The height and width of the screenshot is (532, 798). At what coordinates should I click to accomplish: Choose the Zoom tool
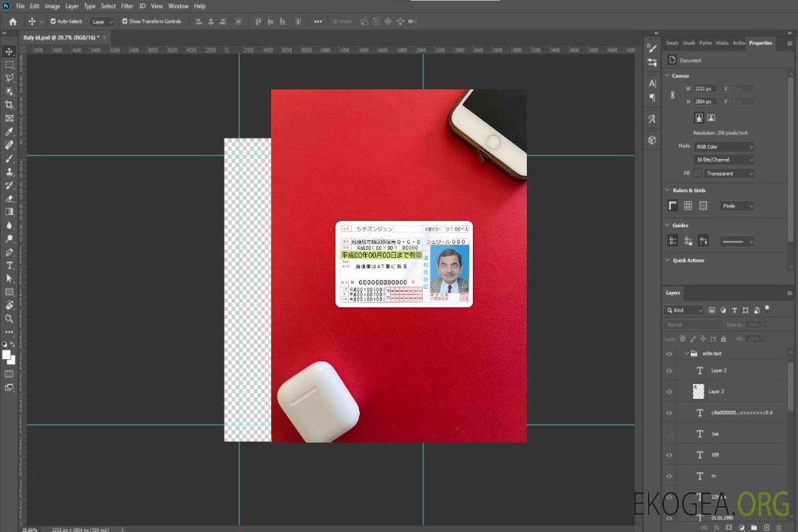[x=10, y=318]
